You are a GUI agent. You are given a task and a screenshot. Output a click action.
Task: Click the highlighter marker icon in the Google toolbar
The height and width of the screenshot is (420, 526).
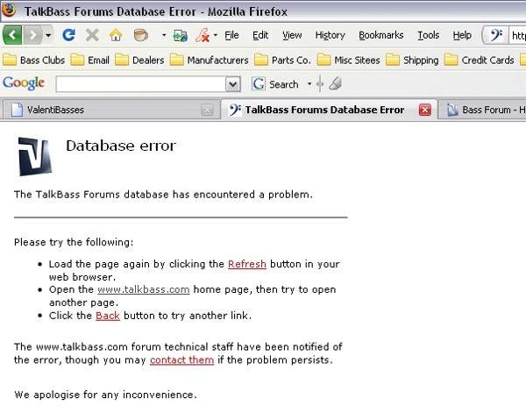tap(335, 83)
